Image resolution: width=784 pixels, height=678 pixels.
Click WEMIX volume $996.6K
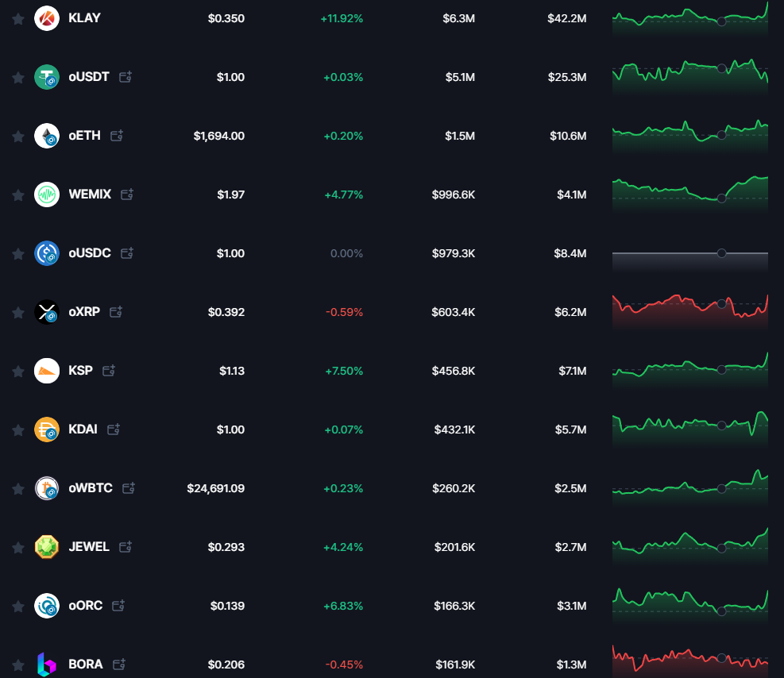(453, 195)
